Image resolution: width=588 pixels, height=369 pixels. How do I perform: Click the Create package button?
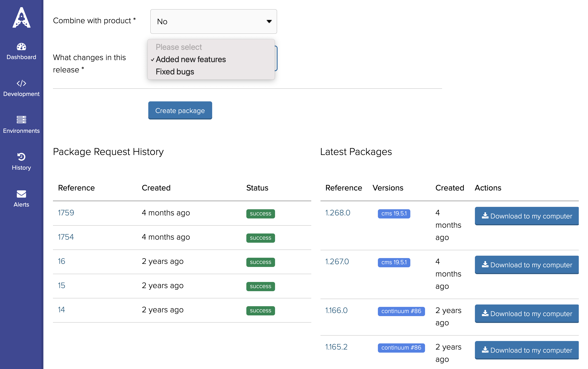(x=180, y=110)
